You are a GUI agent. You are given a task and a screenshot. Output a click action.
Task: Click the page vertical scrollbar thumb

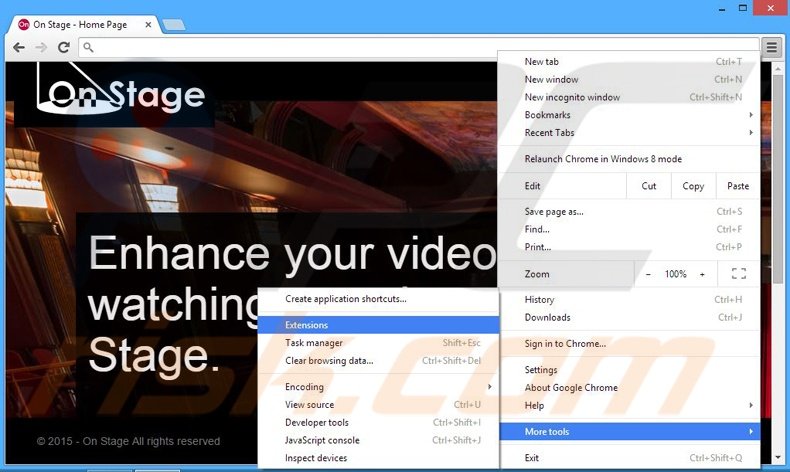pos(777,179)
